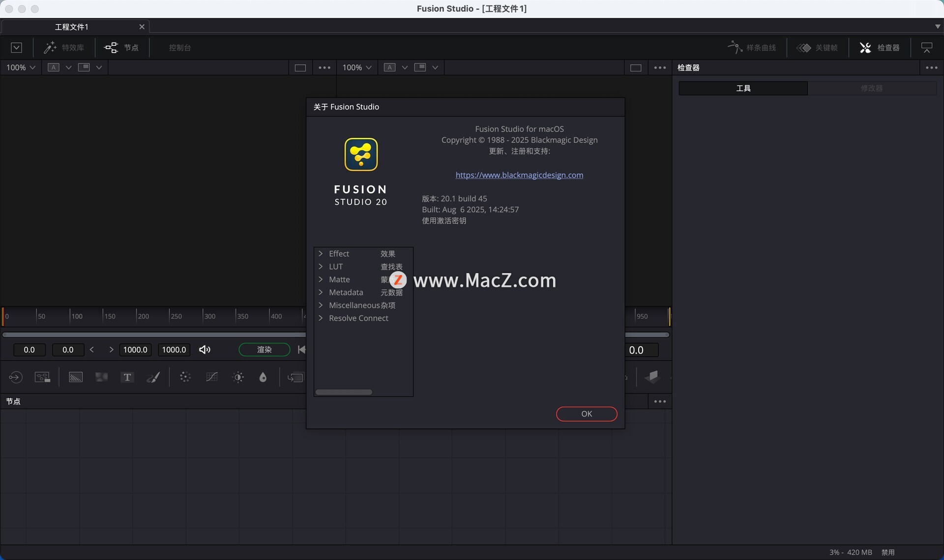Image resolution: width=944 pixels, height=560 pixels.
Task: Add a Paint brush node from toolbar
Action: coord(153,377)
